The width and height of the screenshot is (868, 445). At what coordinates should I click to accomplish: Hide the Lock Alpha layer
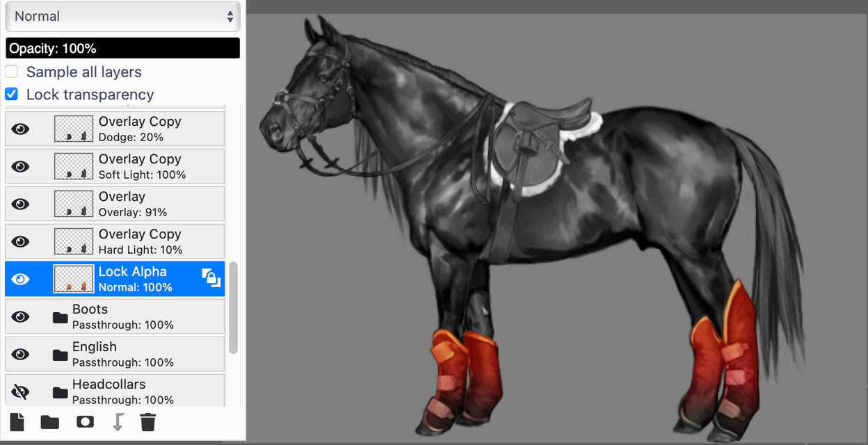pos(21,279)
